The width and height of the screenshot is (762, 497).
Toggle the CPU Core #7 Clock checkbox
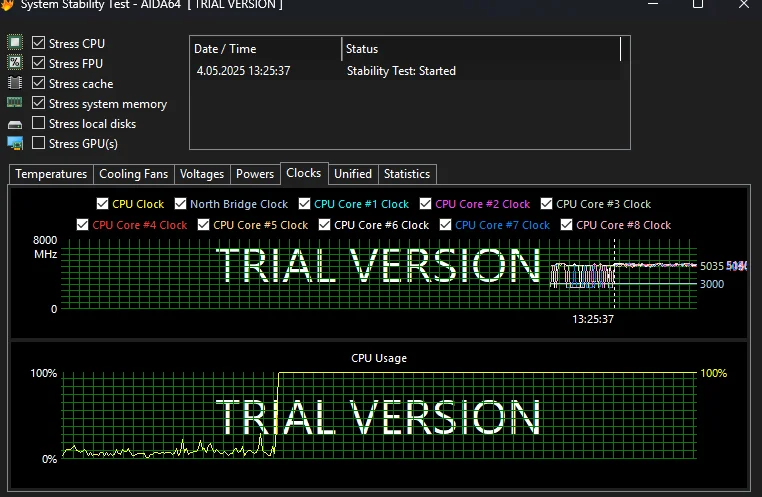445,224
